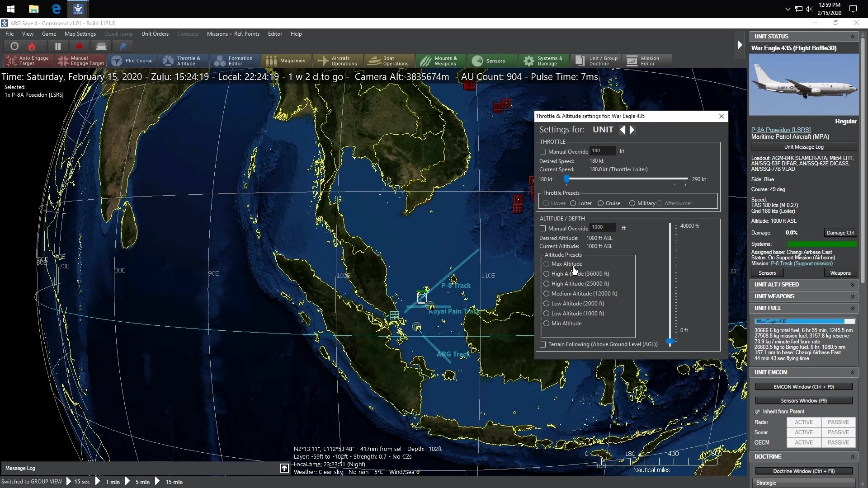Open the Mission Editor toolbar button
Screen dimensions: 868x488
[x=647, y=61]
